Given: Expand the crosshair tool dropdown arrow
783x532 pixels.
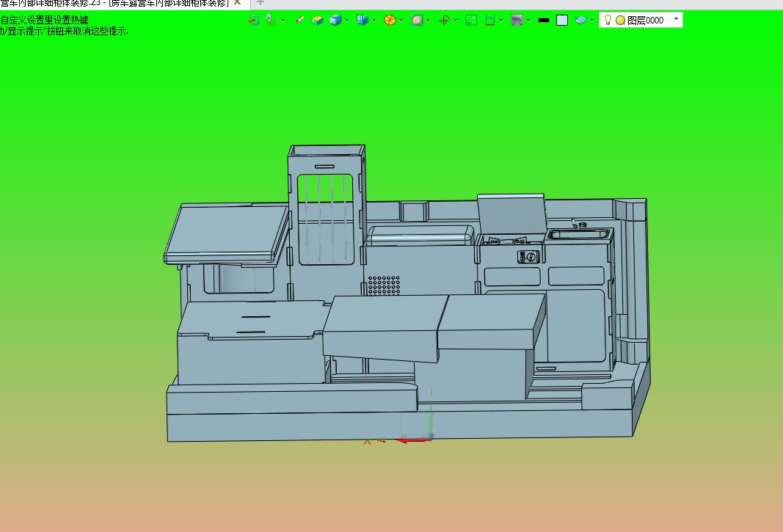Looking at the screenshot, I should [x=455, y=21].
